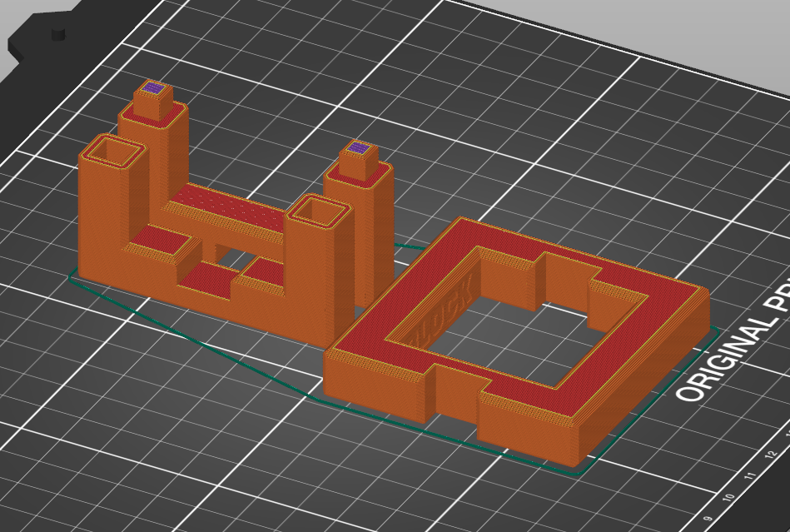This screenshot has width=790, height=532.
Task: Click the purple top surface on the right tower
Action: click(358, 147)
